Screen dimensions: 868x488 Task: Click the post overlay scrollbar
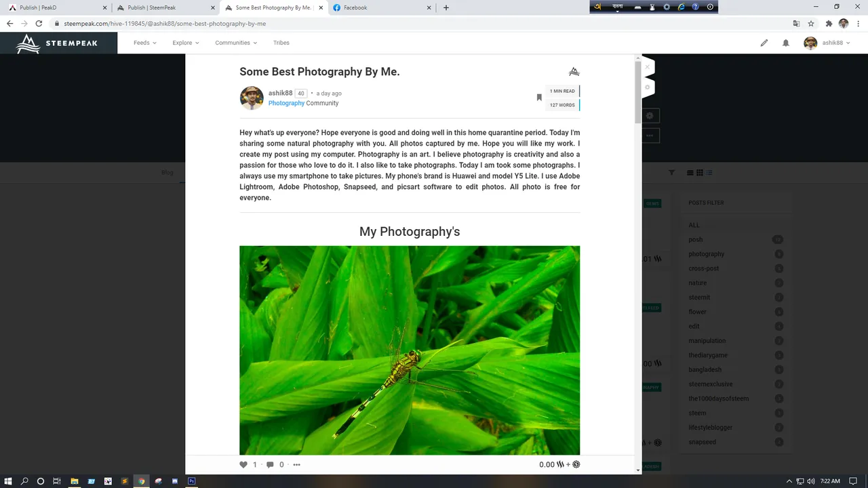[638, 92]
